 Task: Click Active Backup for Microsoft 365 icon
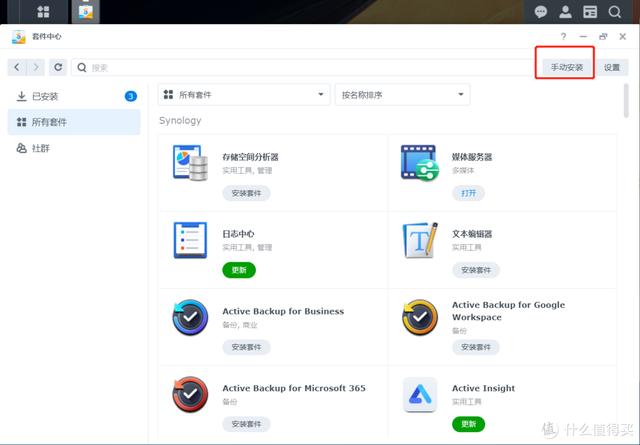pos(190,394)
